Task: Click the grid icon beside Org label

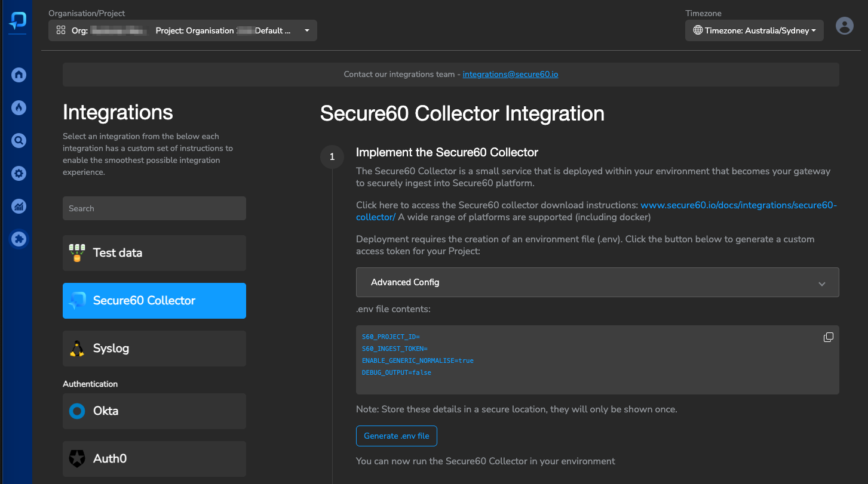Action: (60, 30)
